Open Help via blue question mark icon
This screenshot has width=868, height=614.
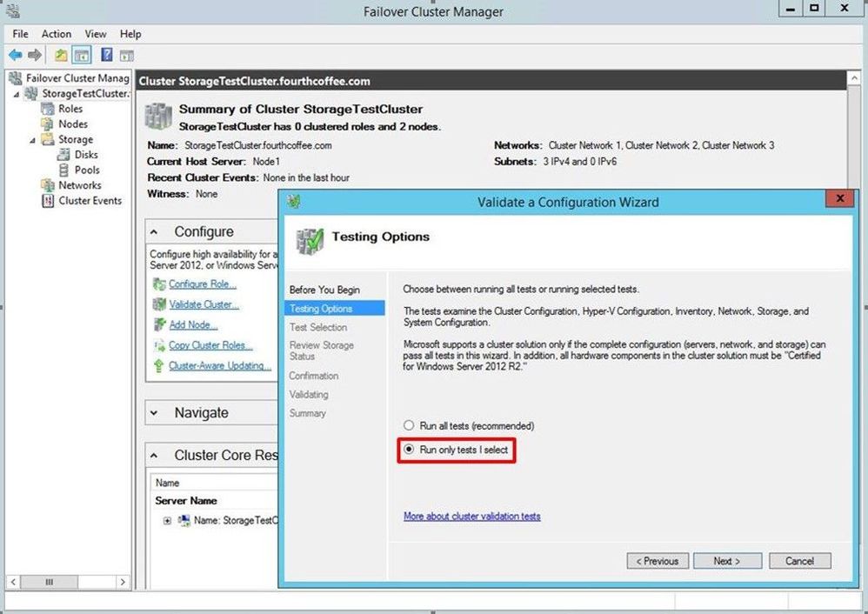(106, 55)
